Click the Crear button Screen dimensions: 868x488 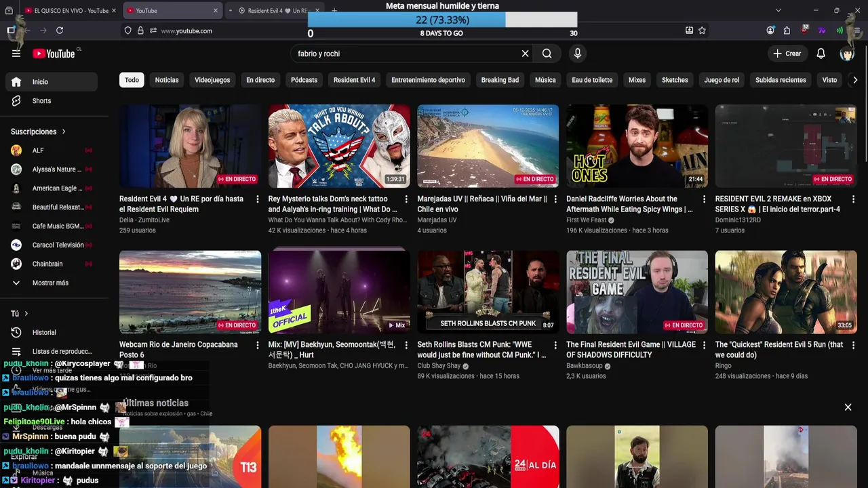[x=787, y=54]
